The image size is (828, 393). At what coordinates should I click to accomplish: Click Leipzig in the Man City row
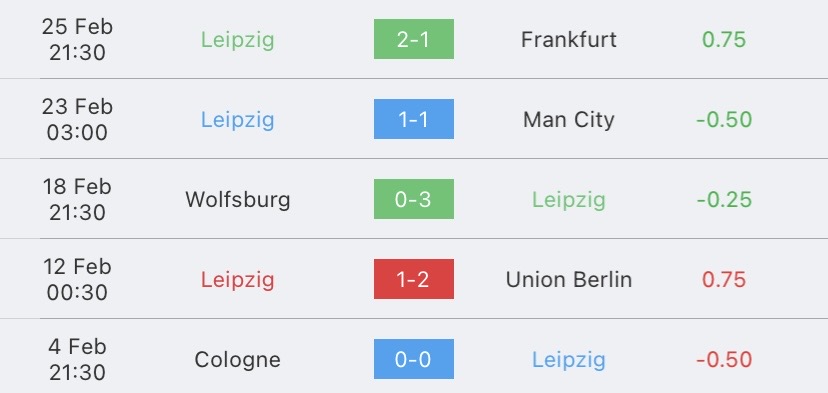pyautogui.click(x=238, y=120)
